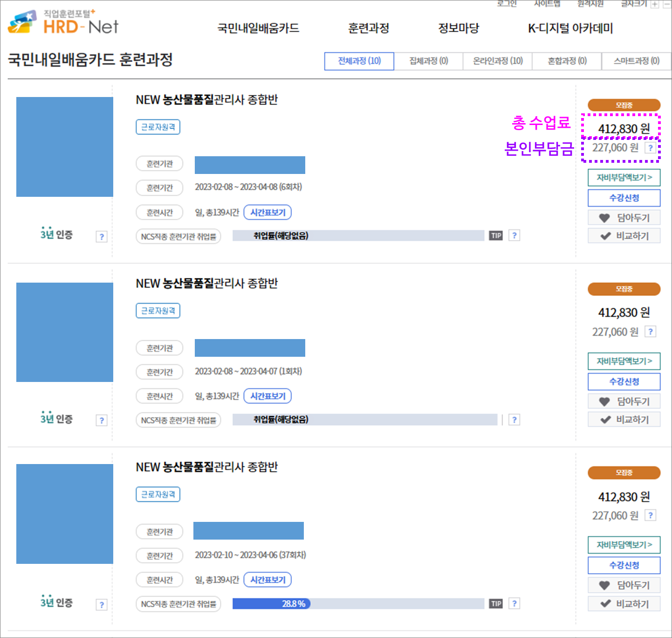This screenshot has height=638, width=672.
Task: Click the TIP icon beside the employment bar
Action: tap(496, 236)
